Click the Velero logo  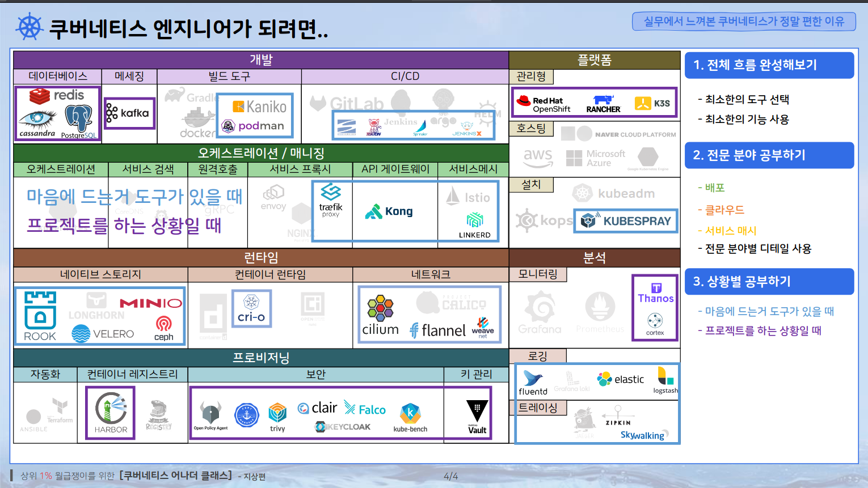[x=103, y=334]
